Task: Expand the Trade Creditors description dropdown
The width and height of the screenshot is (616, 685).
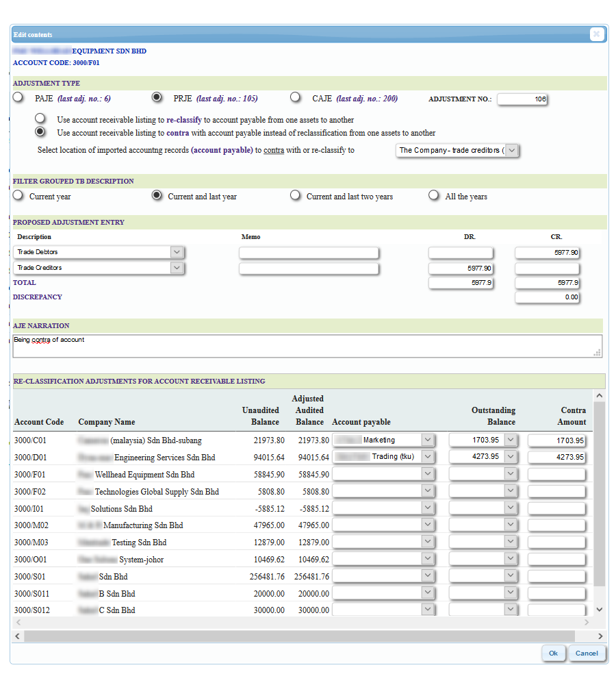Action: pyautogui.click(x=177, y=268)
